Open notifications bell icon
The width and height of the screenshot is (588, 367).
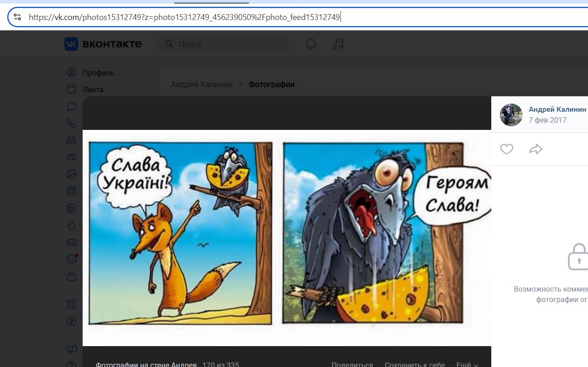pyautogui.click(x=311, y=44)
